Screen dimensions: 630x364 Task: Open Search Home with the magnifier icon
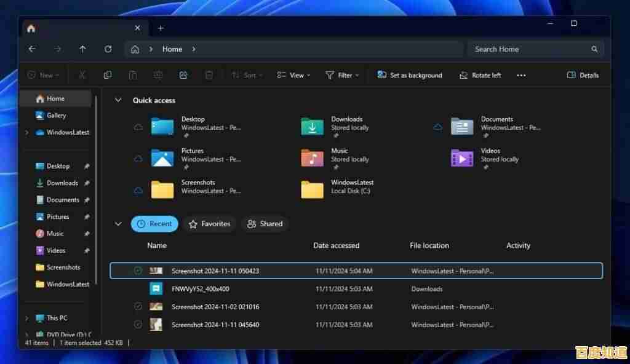[x=593, y=49]
